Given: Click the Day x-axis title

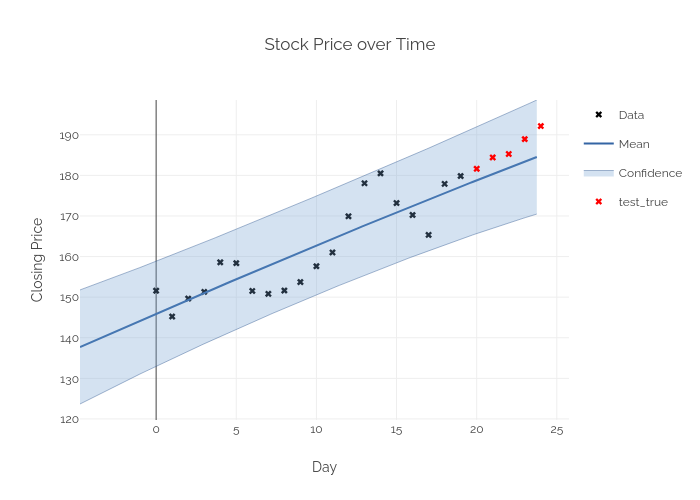Looking at the screenshot, I should point(324,467).
